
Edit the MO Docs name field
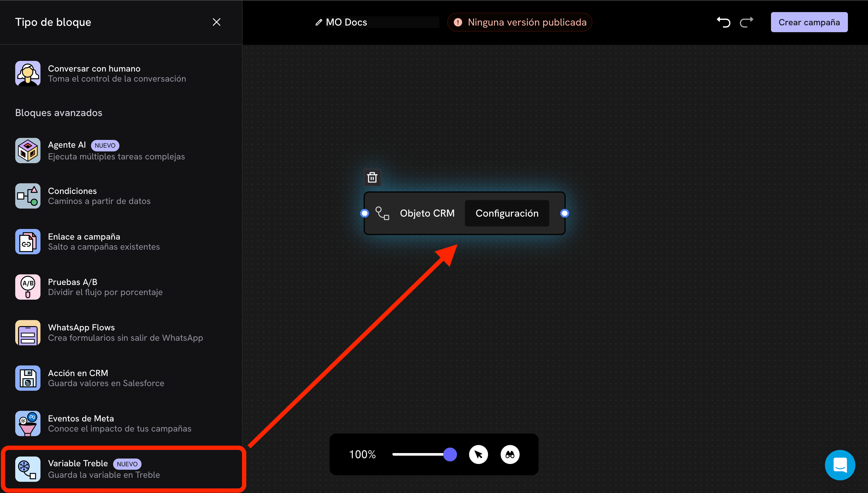382,22
